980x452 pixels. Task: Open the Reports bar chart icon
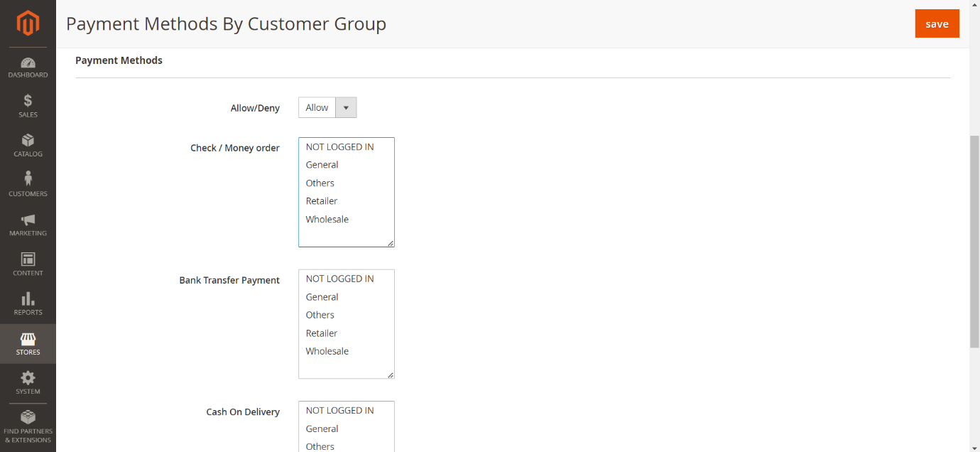(28, 298)
